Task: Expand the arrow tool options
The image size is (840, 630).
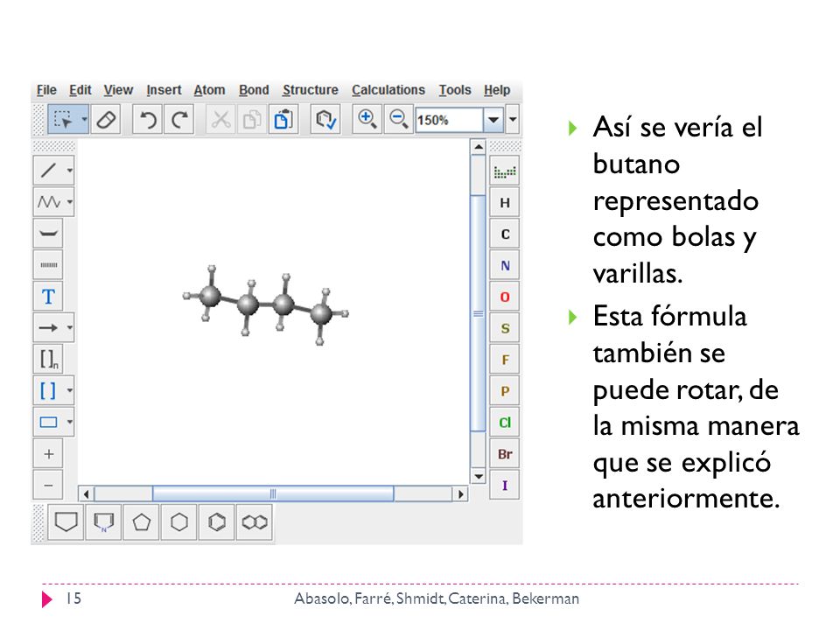Action: [x=70, y=328]
